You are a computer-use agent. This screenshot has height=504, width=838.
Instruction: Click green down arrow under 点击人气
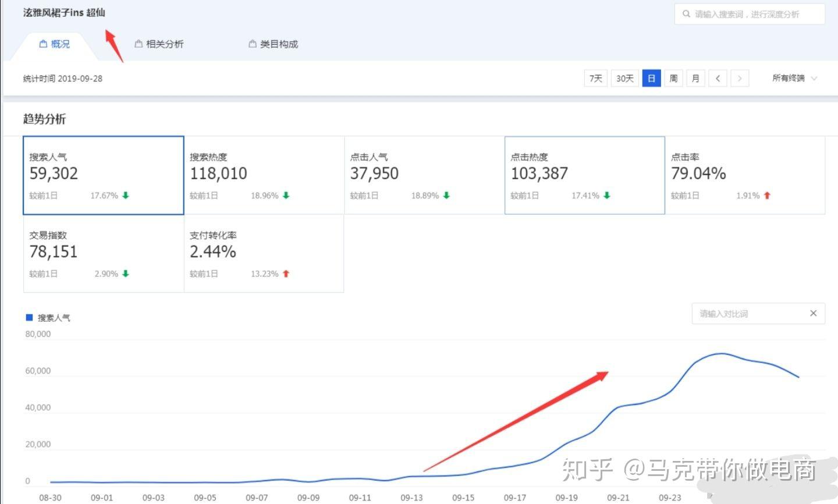446,196
